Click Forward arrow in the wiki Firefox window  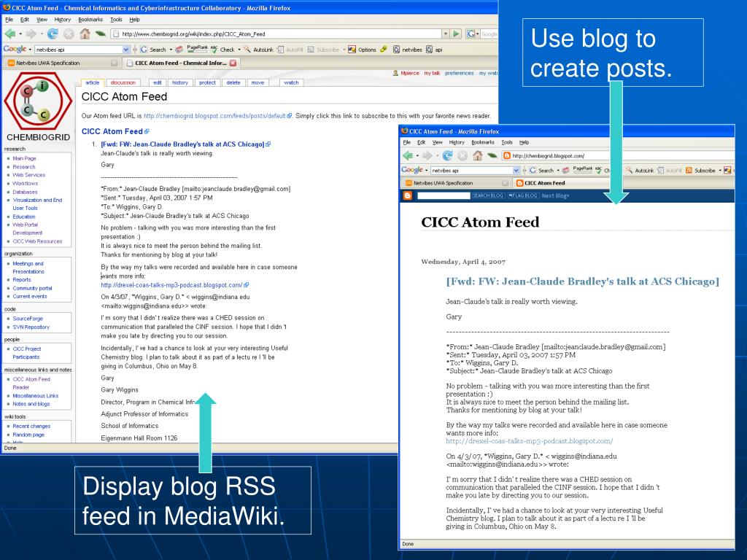31,34
